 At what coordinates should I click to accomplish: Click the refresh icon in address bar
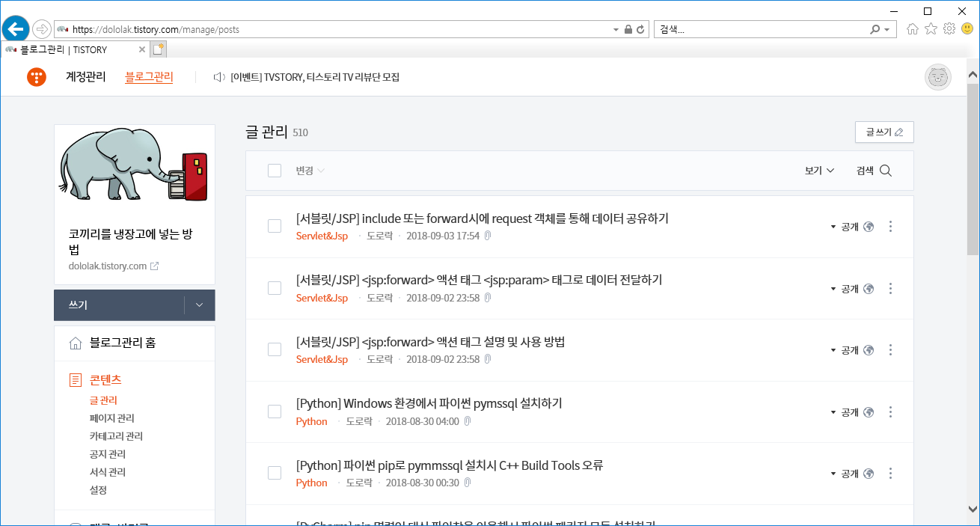(x=640, y=29)
